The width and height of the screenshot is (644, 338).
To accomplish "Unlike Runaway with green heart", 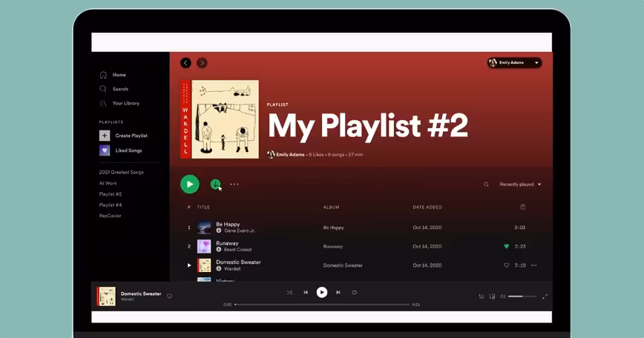I will pos(507,247).
